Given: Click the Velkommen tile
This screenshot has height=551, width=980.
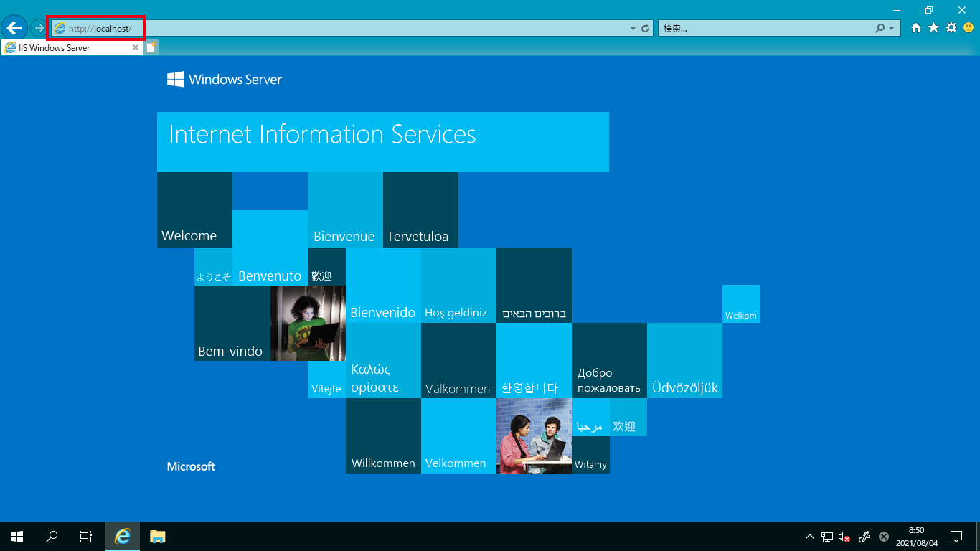Looking at the screenshot, I should pyautogui.click(x=458, y=435).
